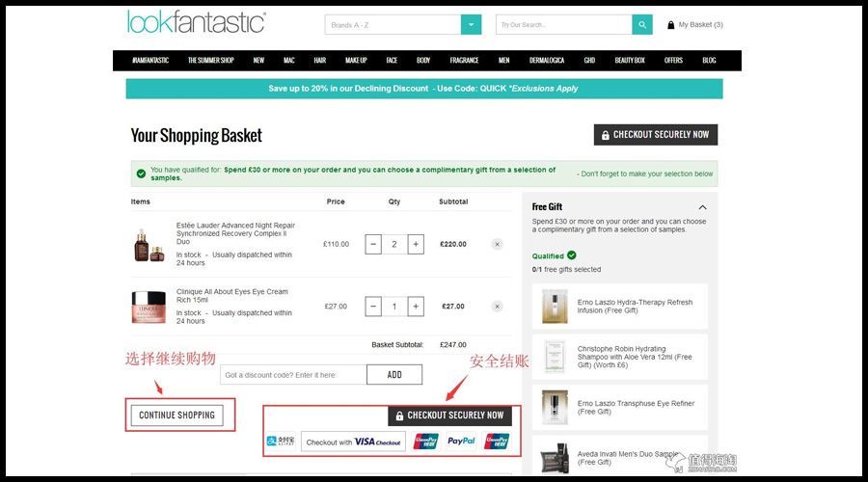Focus the Try Our Search field
Image resolution: width=868 pixels, height=482 pixels.
(563, 25)
